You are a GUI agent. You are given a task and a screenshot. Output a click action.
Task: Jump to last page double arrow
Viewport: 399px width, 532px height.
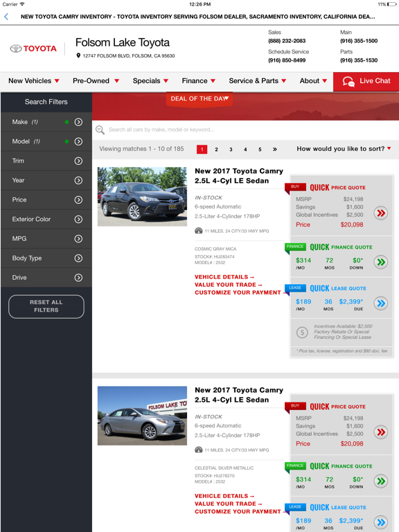pyautogui.click(x=275, y=150)
